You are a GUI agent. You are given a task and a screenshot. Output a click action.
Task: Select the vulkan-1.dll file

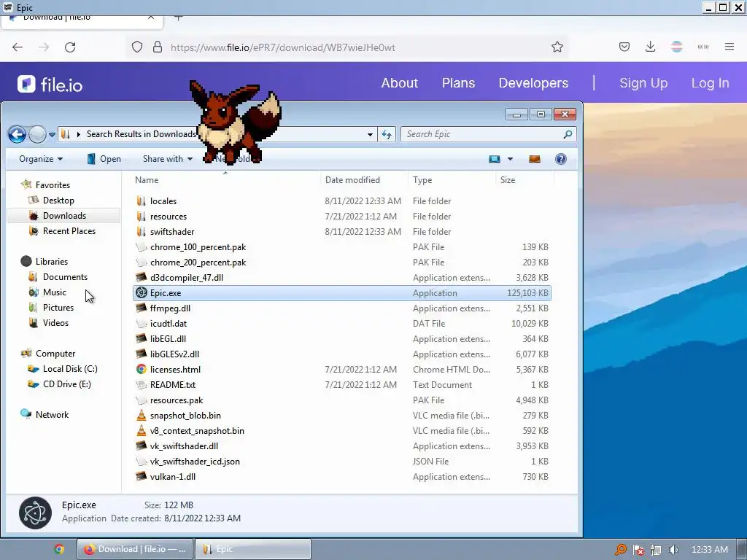(x=172, y=477)
